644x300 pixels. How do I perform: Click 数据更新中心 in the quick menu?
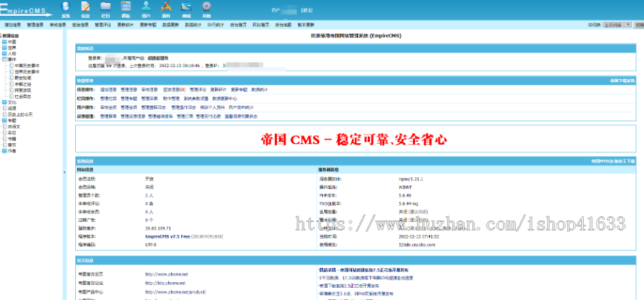click(225, 99)
